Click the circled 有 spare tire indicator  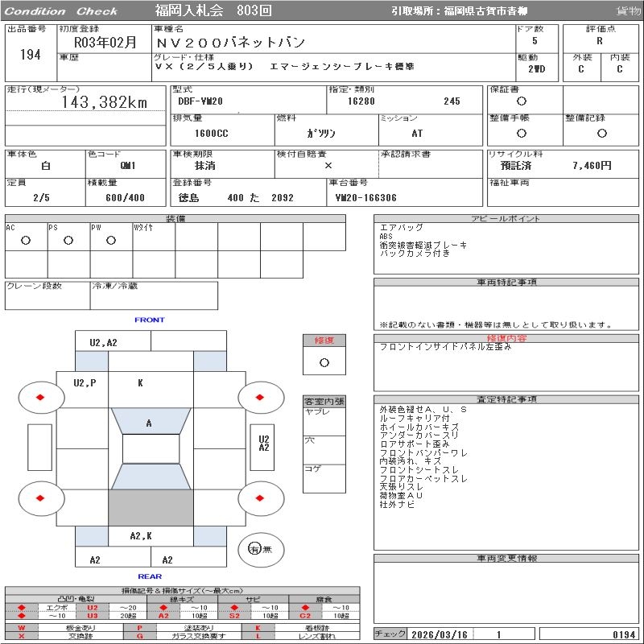[254, 549]
